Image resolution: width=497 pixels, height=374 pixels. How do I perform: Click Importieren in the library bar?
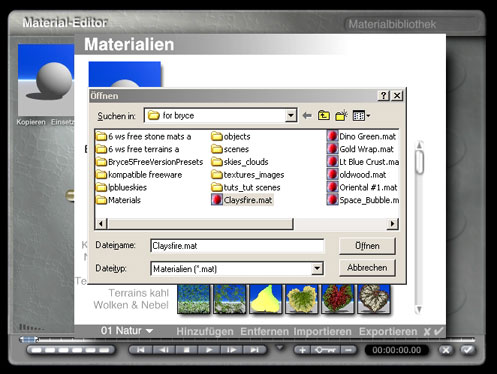[322, 332]
